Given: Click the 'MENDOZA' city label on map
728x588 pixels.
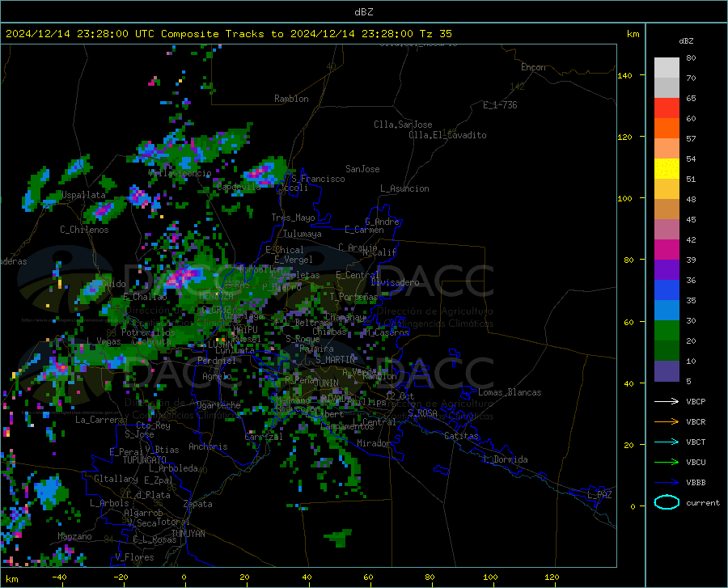Looking at the screenshot, I should pos(216,295).
